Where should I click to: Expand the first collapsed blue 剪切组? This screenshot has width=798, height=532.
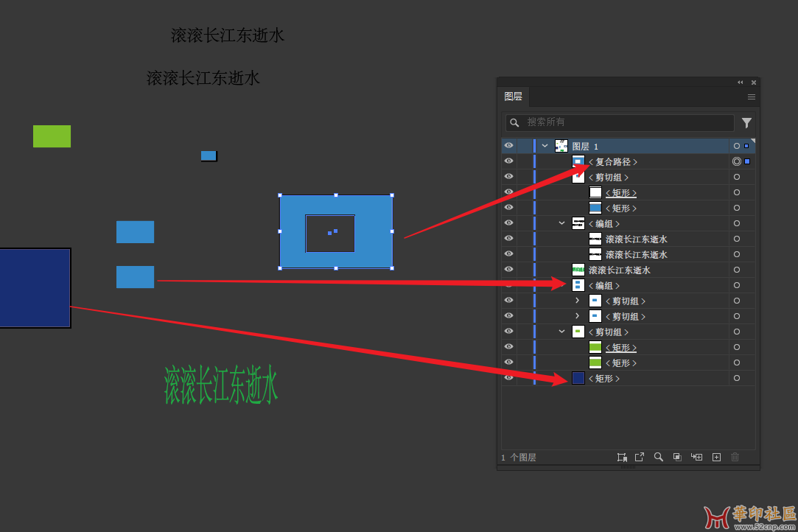pyautogui.click(x=577, y=301)
